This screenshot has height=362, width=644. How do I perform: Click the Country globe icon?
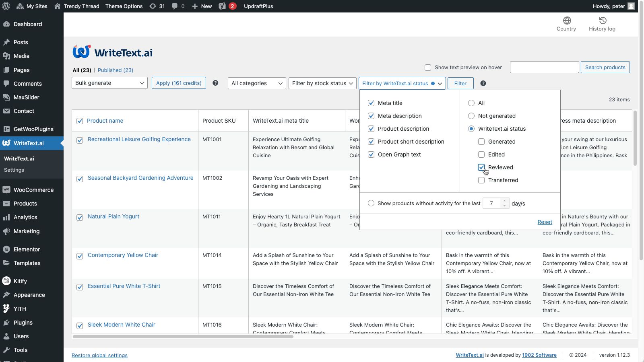point(567,21)
